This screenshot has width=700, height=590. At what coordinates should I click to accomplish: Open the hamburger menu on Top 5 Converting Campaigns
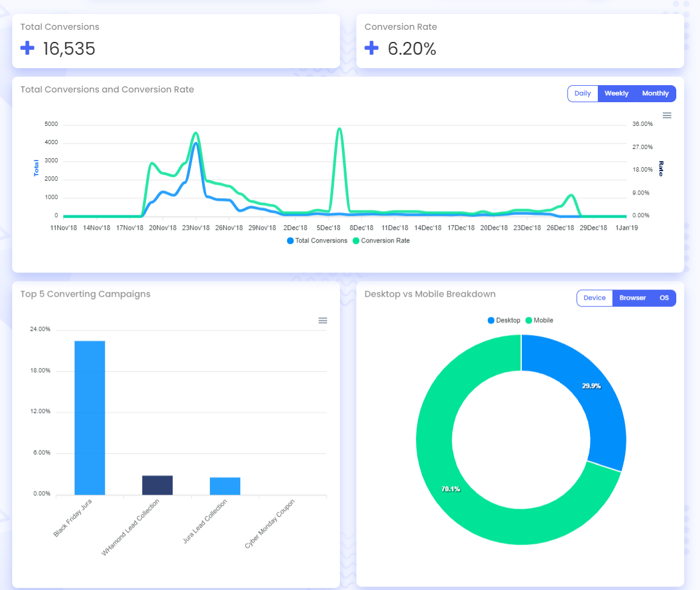click(322, 321)
